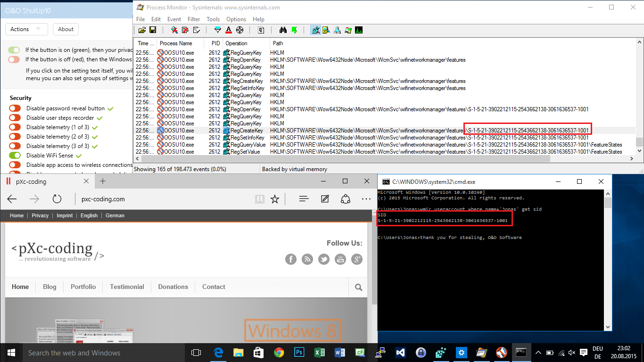Open a new tab in Edge
Image resolution: width=644 pixels, height=362 pixels.
point(103,181)
